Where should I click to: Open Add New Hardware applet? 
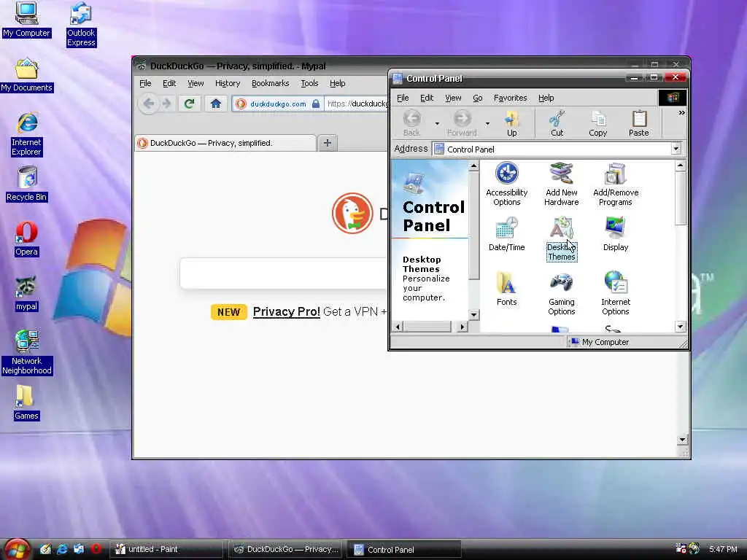(x=561, y=184)
